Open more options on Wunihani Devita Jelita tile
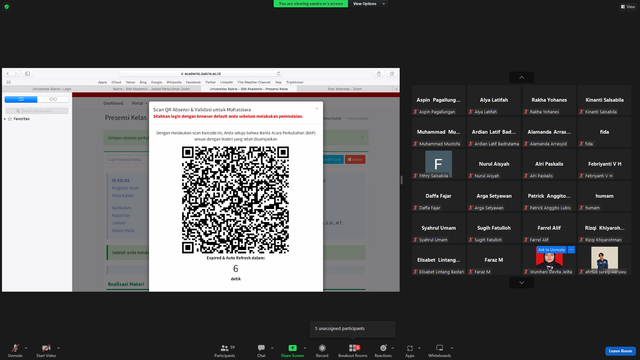640x360 pixels. click(571, 250)
